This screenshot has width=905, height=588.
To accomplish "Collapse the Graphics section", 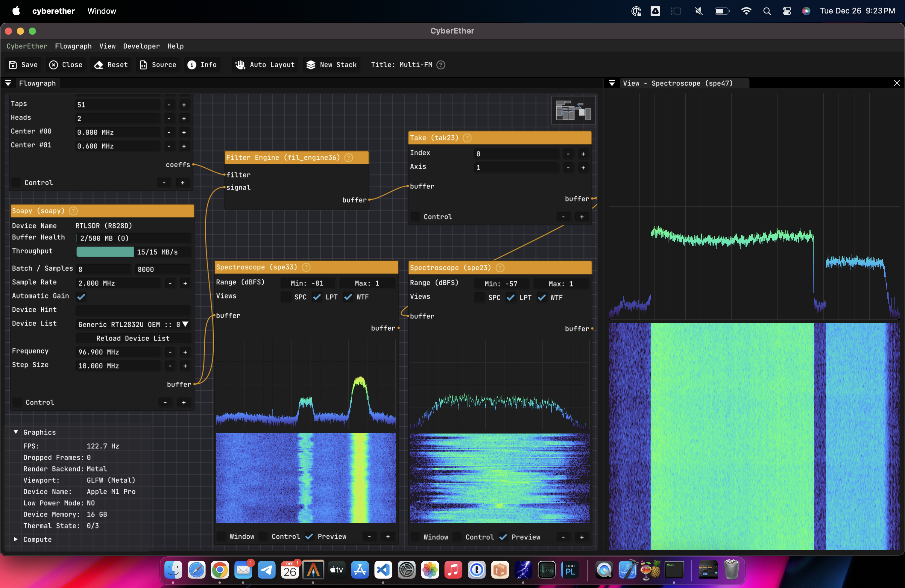I will coord(16,432).
